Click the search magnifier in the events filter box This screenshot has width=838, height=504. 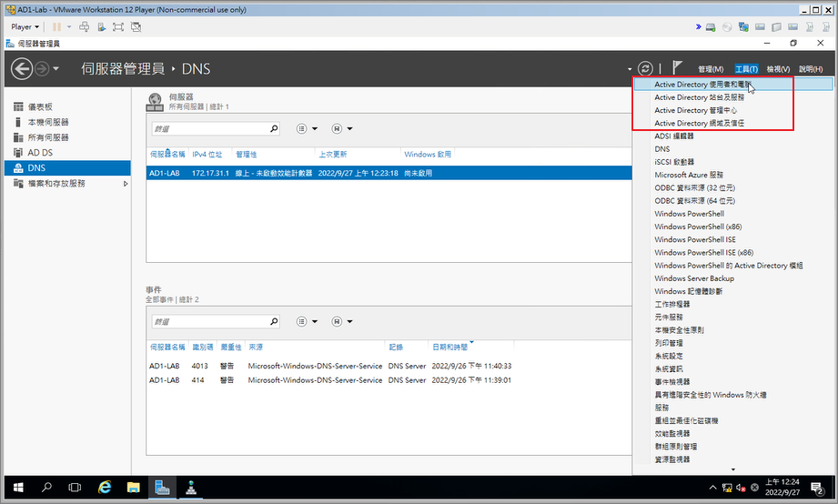point(274,321)
